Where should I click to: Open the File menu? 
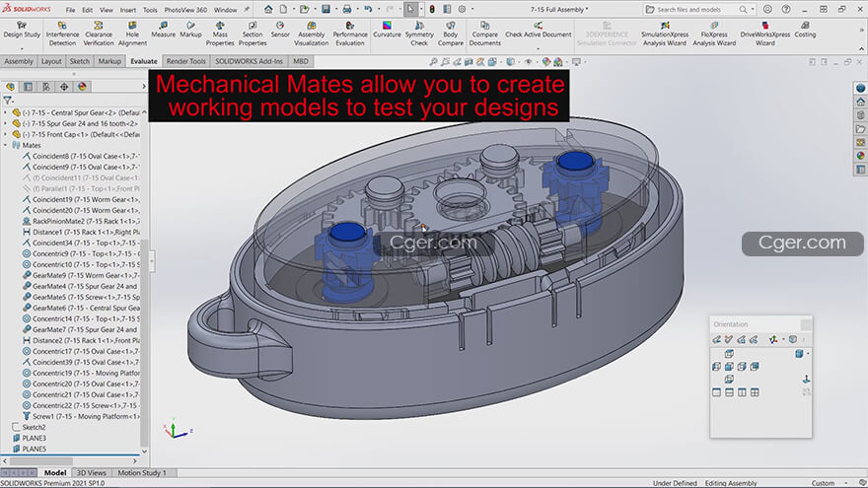coord(70,10)
